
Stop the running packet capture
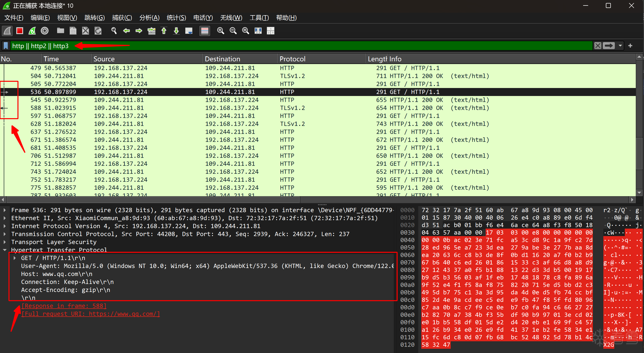pos(19,31)
